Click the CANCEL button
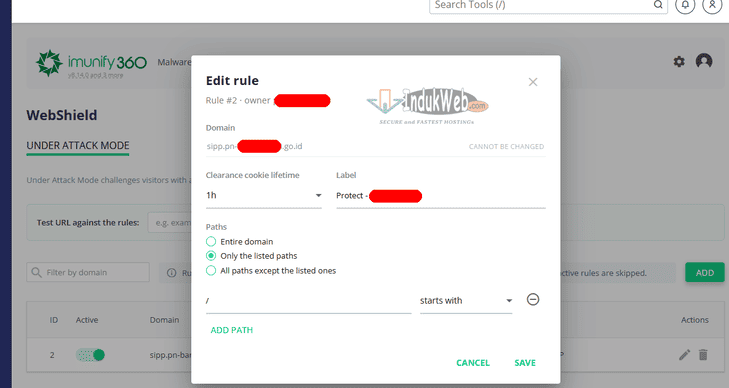Viewport: 729px width, 388px height. (473, 363)
